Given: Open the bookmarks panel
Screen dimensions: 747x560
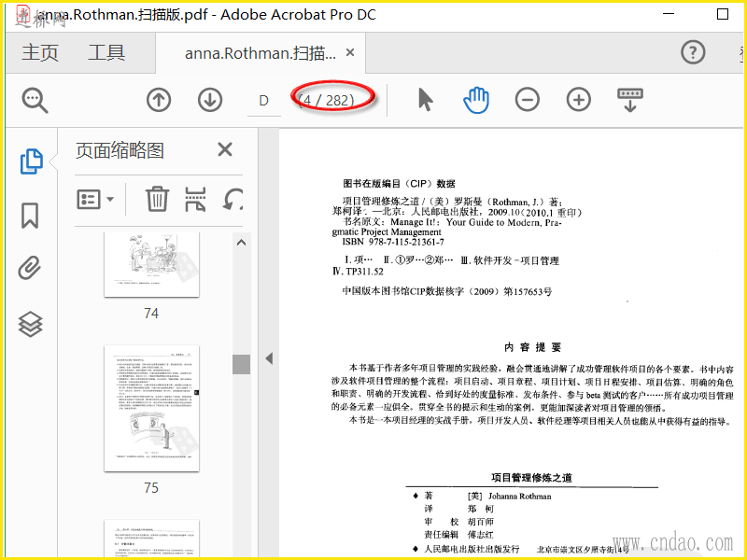Looking at the screenshot, I should (x=30, y=216).
